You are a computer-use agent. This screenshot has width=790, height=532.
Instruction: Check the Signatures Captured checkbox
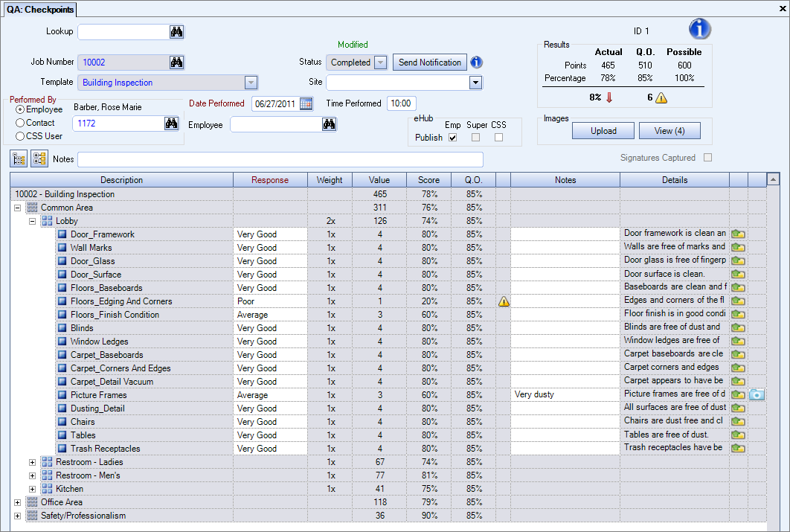click(x=707, y=157)
